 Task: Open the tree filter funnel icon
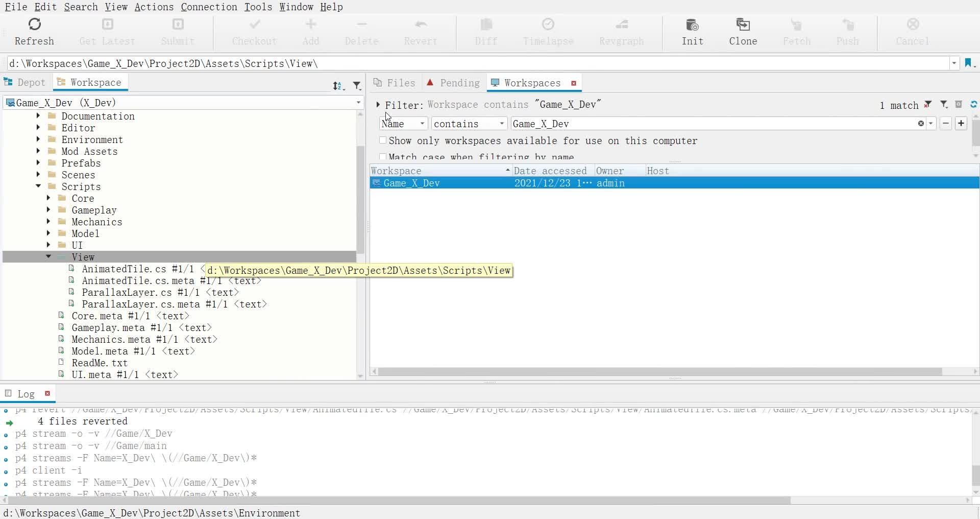coord(357,86)
